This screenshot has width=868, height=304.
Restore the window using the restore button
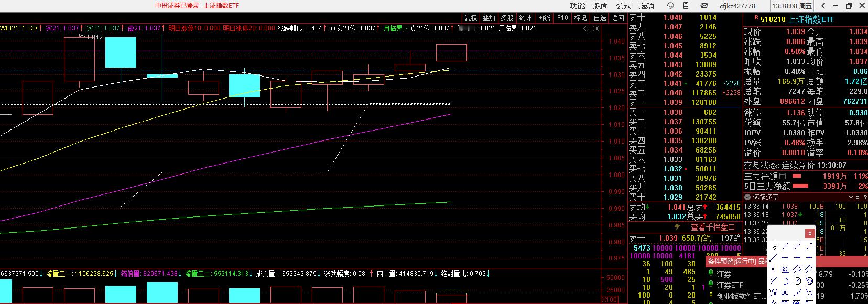[x=849, y=6]
